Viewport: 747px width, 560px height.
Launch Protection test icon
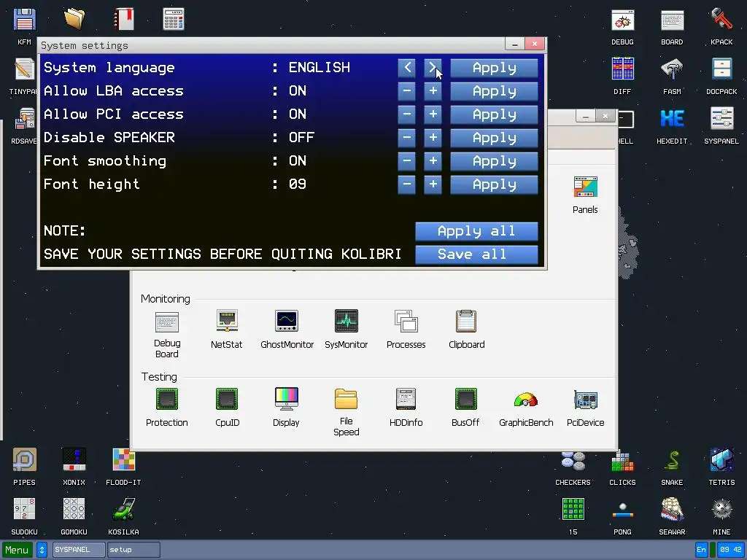pos(167,399)
